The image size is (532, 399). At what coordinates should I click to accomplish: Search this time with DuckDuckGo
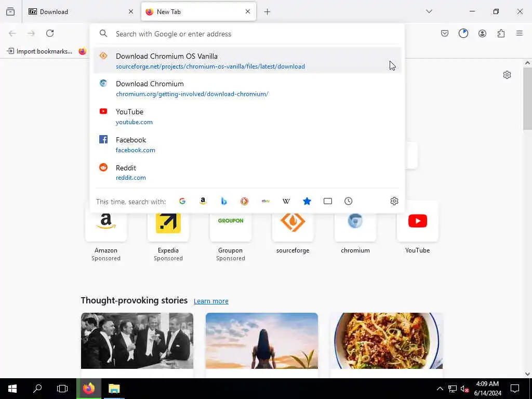(x=244, y=201)
